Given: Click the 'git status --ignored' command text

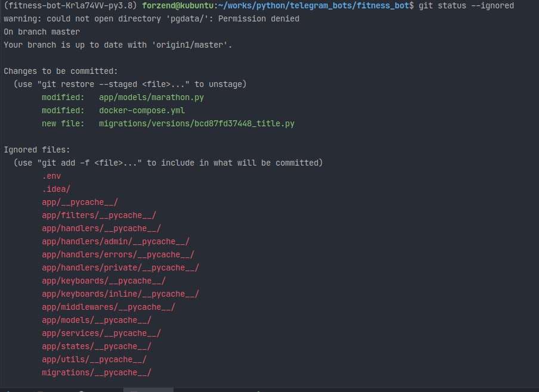Looking at the screenshot, I should (x=466, y=6).
